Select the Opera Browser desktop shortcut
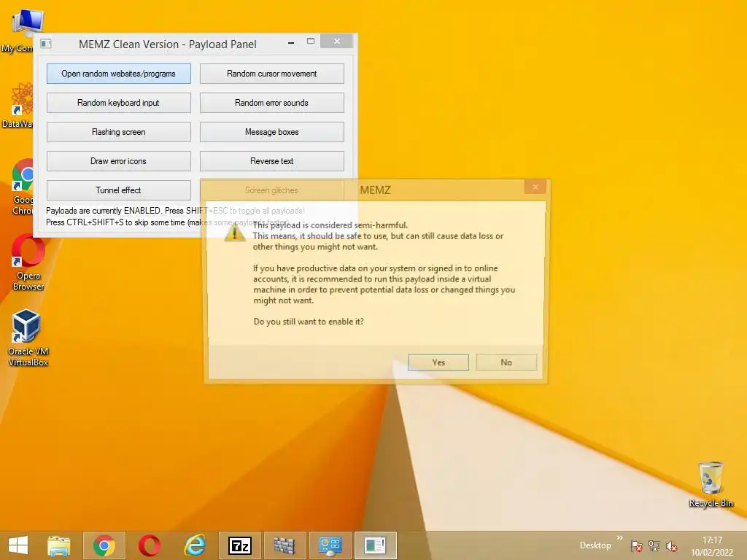 click(x=28, y=262)
